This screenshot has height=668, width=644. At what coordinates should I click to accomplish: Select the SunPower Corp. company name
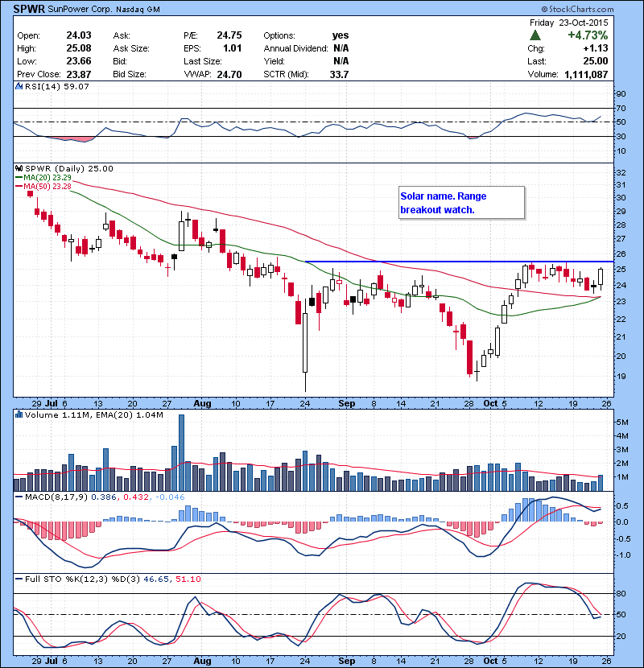click(80, 10)
